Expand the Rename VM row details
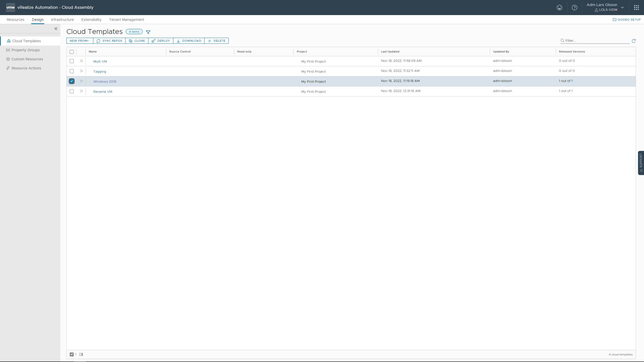644x362 pixels. click(81, 91)
